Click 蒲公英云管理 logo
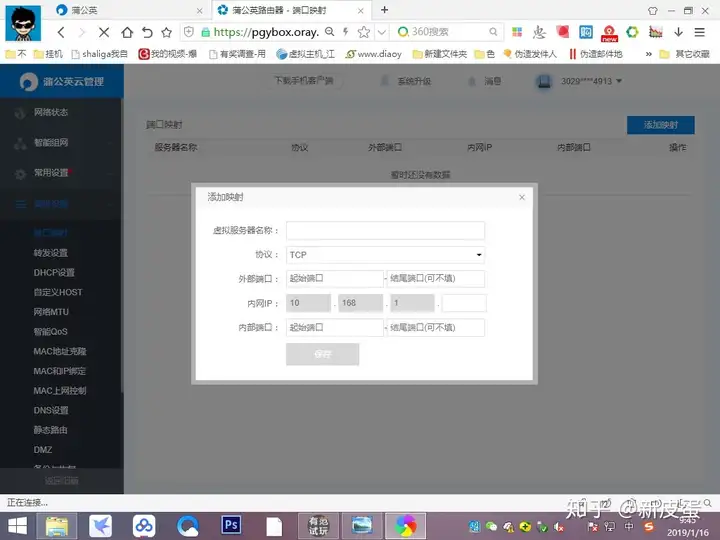 tap(62, 82)
